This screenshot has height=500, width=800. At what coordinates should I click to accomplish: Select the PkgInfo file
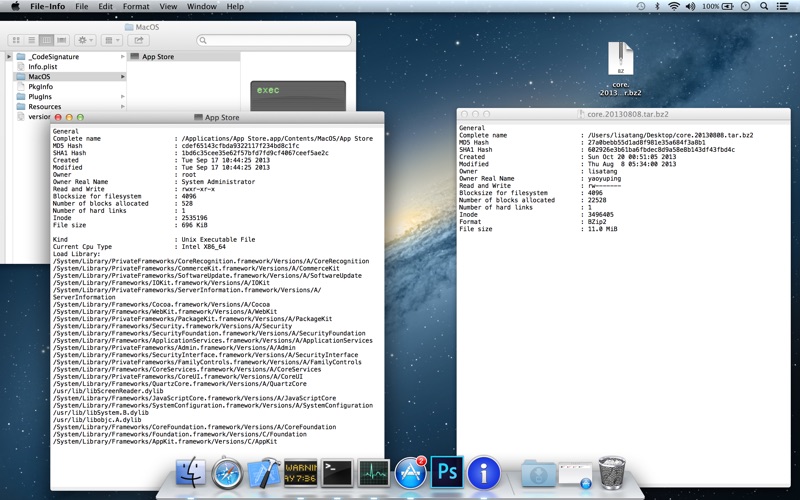pos(40,86)
